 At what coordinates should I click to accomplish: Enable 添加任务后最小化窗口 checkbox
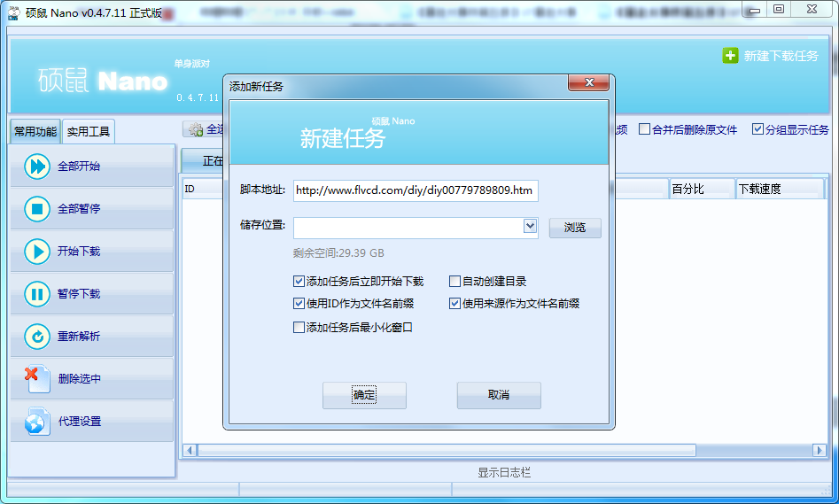pyautogui.click(x=299, y=328)
